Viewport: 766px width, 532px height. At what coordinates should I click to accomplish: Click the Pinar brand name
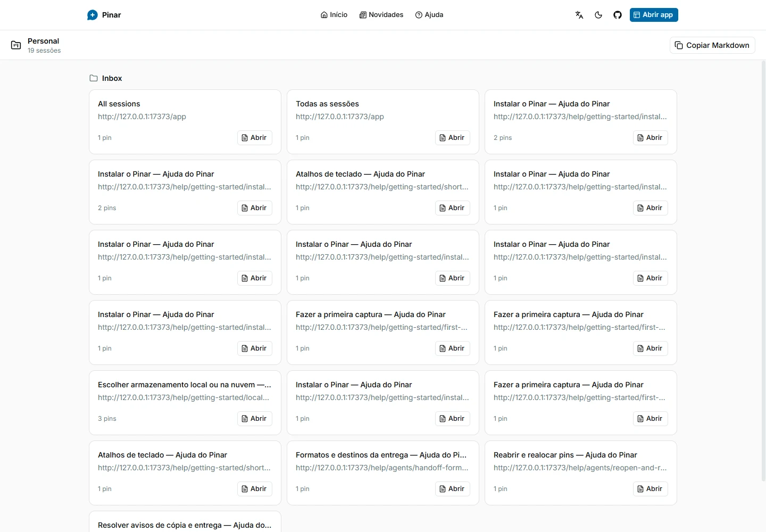click(112, 15)
